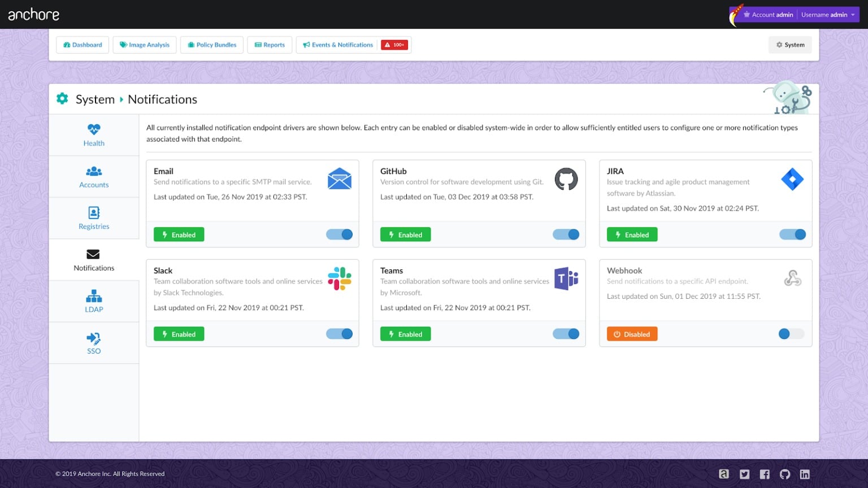Turn on the Webhook notification switch
Viewport: 868px width, 488px height.
(x=791, y=334)
